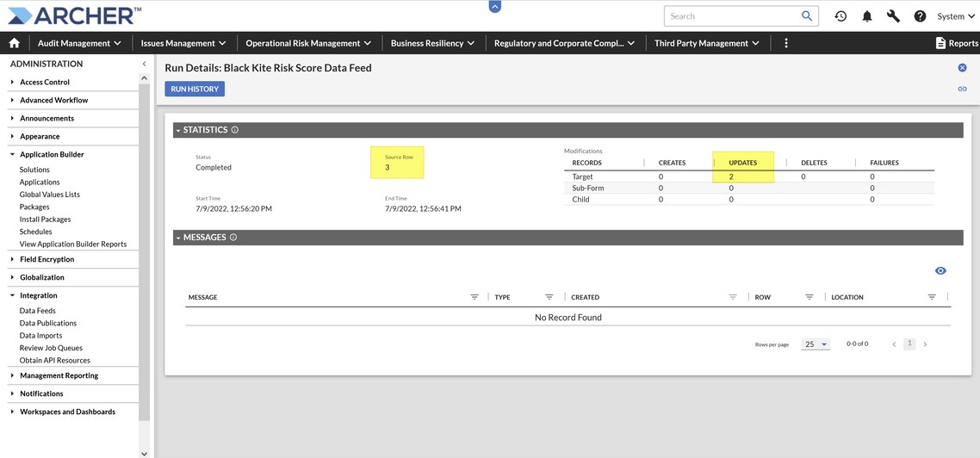Open Install Packages in sidebar
The image size is (980, 458).
coord(45,220)
